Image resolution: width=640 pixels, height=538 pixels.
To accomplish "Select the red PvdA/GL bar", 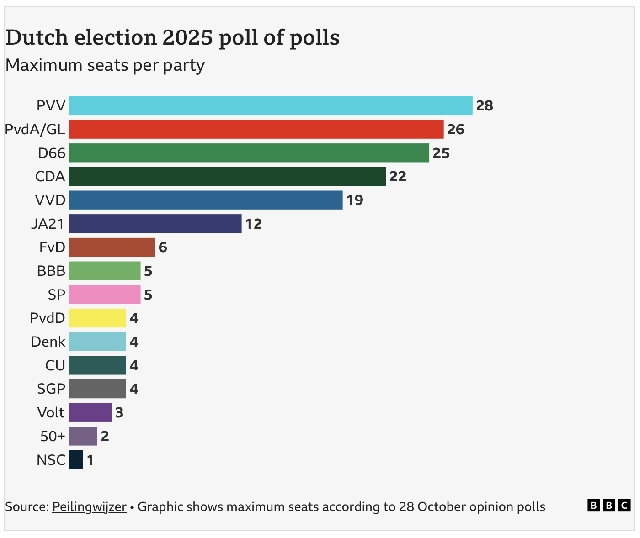I will coord(256,129).
